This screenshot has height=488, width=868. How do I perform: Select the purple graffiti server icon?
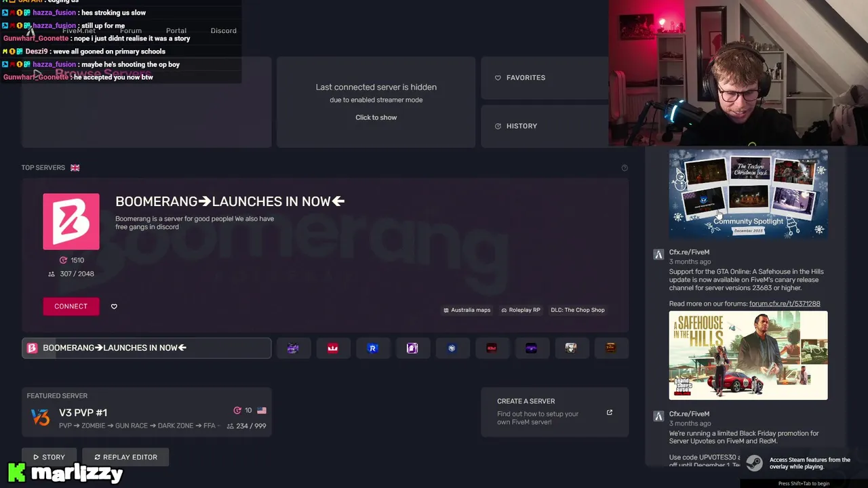[x=293, y=348]
